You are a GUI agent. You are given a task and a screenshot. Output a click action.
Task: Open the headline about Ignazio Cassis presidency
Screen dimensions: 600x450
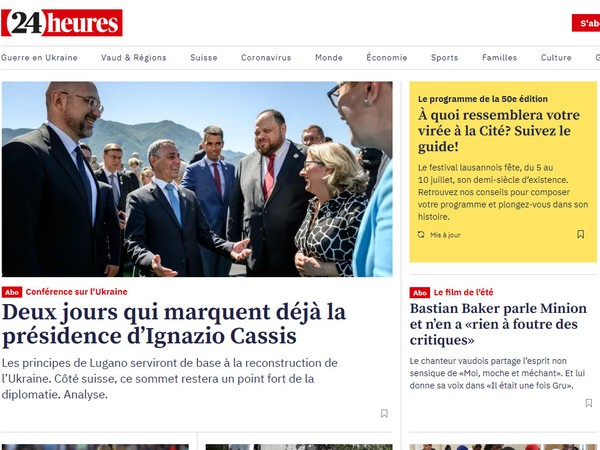(174, 324)
